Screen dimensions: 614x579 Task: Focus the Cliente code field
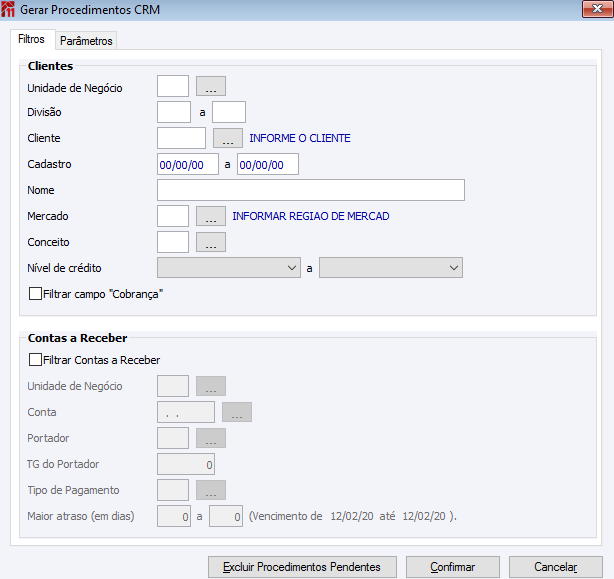pyautogui.click(x=181, y=138)
